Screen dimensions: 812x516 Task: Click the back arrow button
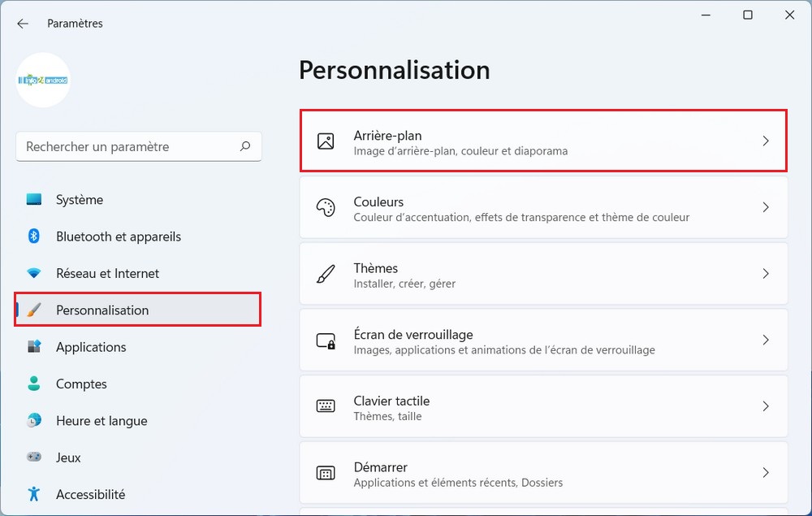[x=22, y=23]
